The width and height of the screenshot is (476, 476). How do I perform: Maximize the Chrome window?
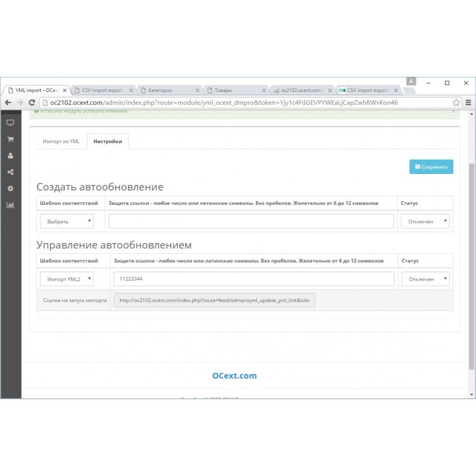[447, 83]
